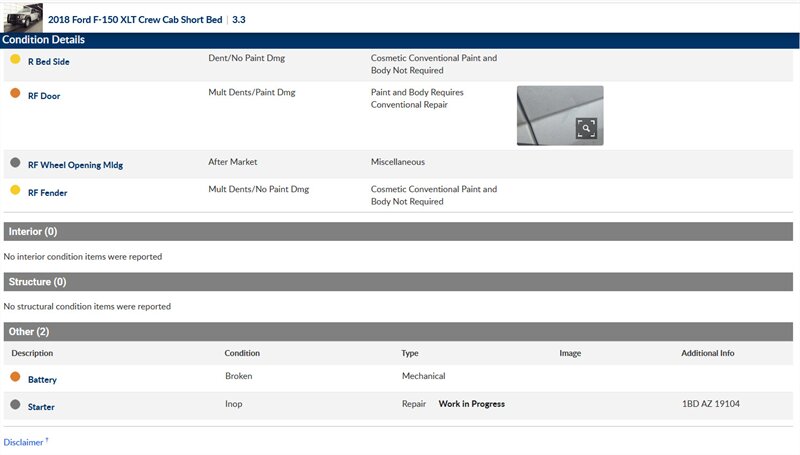The height and width of the screenshot is (455, 800).
Task: Open the vehicle thumbnail photo in header
Action: [x=22, y=17]
